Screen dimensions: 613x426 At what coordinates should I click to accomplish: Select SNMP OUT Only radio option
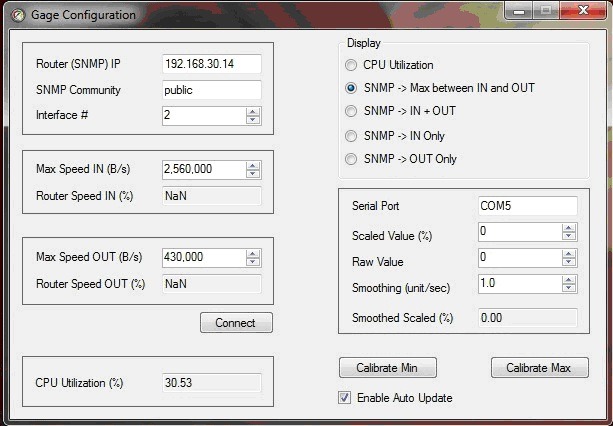[351, 159]
